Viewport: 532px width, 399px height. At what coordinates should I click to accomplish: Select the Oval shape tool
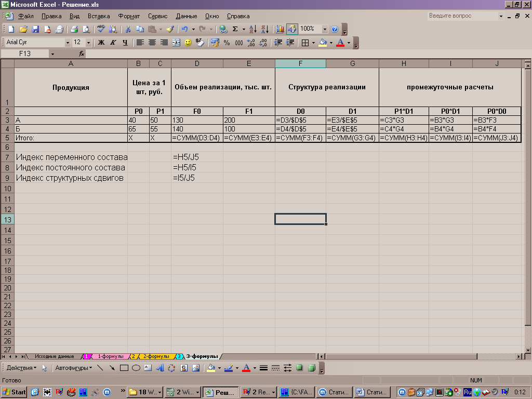(x=136, y=368)
